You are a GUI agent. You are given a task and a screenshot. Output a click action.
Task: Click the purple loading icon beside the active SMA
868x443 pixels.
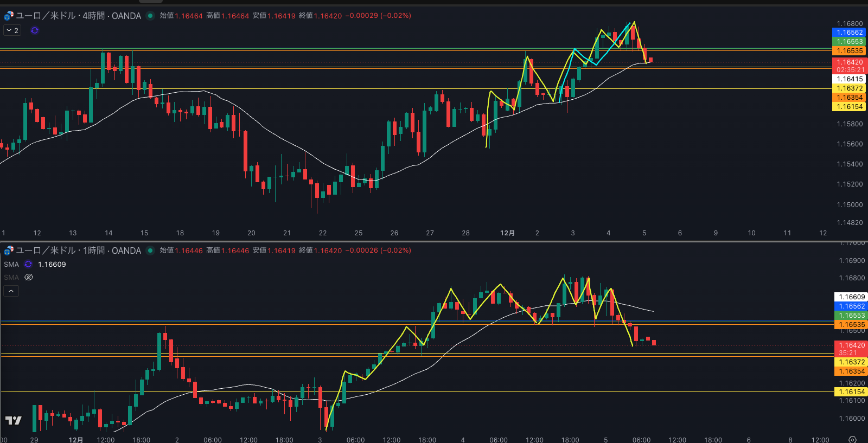pos(28,264)
